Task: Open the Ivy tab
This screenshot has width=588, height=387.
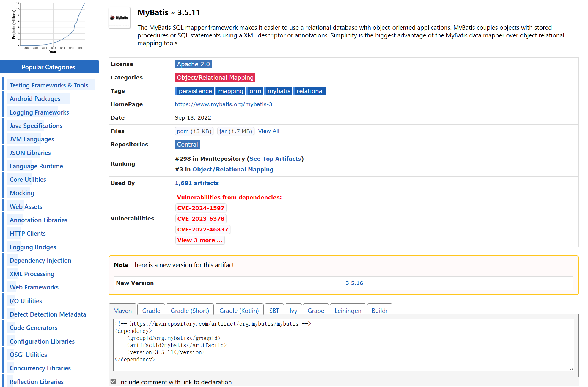Action: coord(293,311)
